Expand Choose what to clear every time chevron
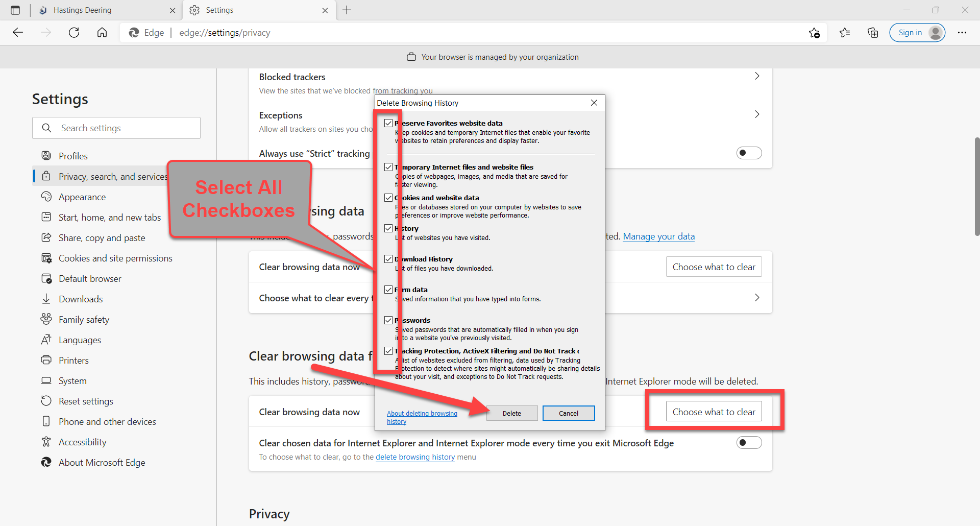Viewport: 980px width, 526px height. [x=757, y=298]
